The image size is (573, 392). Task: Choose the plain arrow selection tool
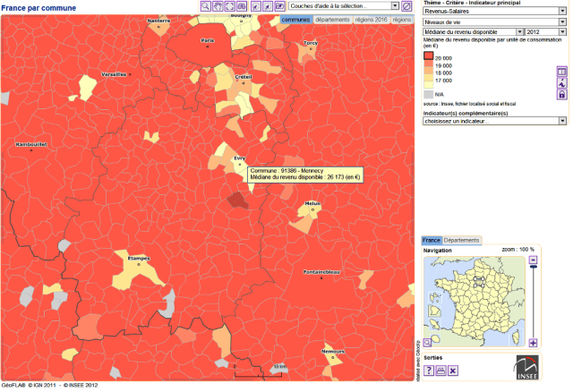pos(268,6)
